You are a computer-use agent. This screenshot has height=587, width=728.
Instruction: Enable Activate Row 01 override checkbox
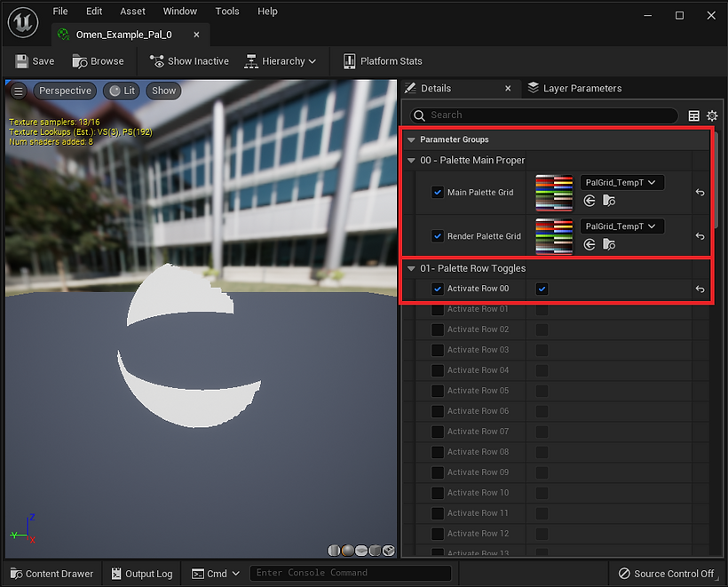point(438,309)
